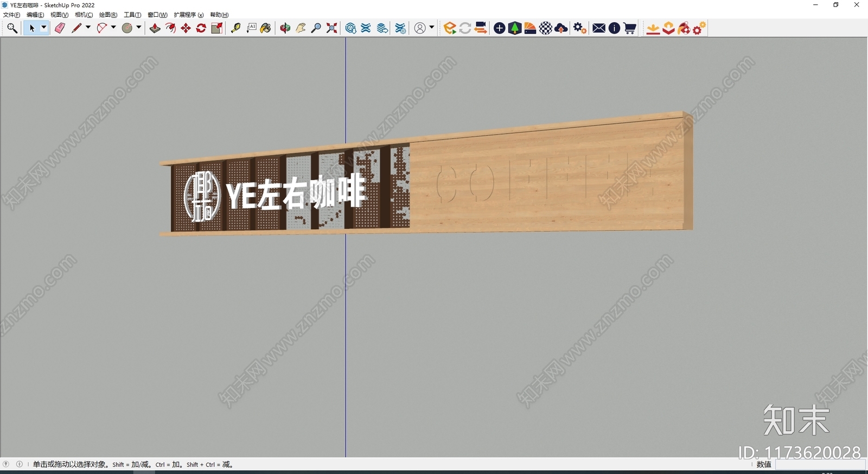Click the shopping cart icon

(630, 28)
